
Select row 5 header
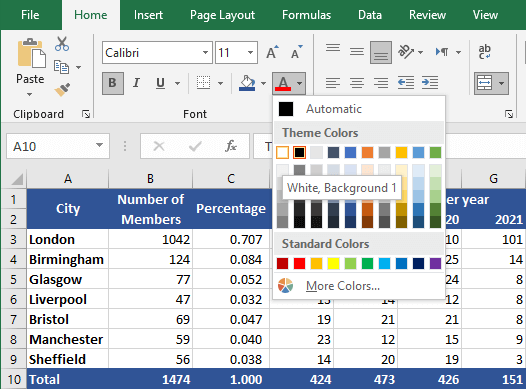13,279
